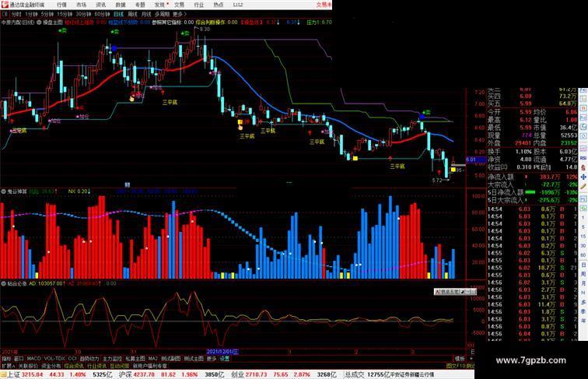
Task: Click 沪深 index value 4237.70
Action: pos(144,374)
